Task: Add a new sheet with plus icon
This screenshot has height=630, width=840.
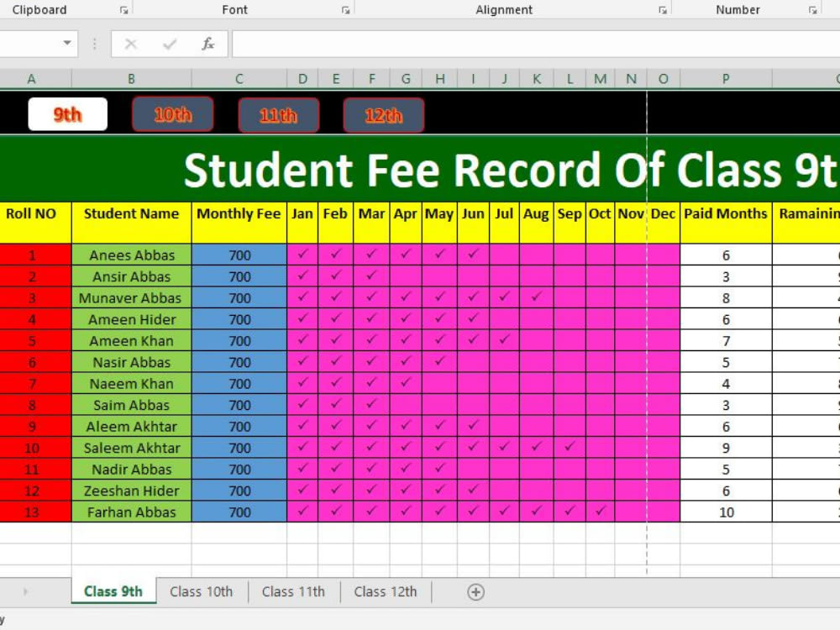Action: (475, 592)
